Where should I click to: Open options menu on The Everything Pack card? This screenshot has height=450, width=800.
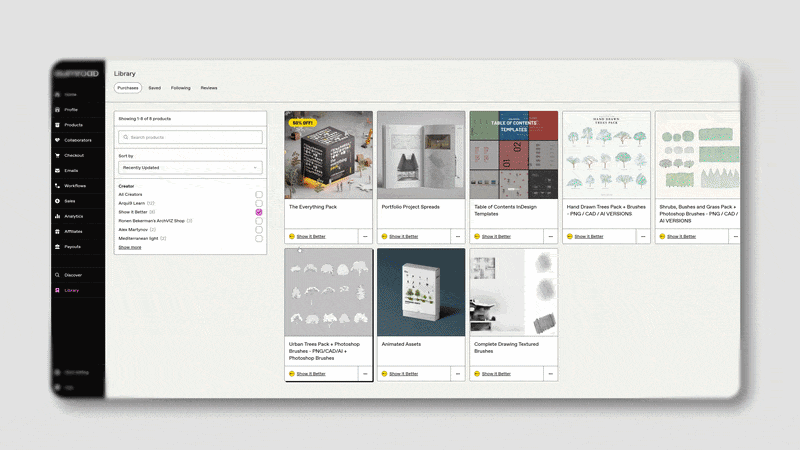click(x=365, y=236)
